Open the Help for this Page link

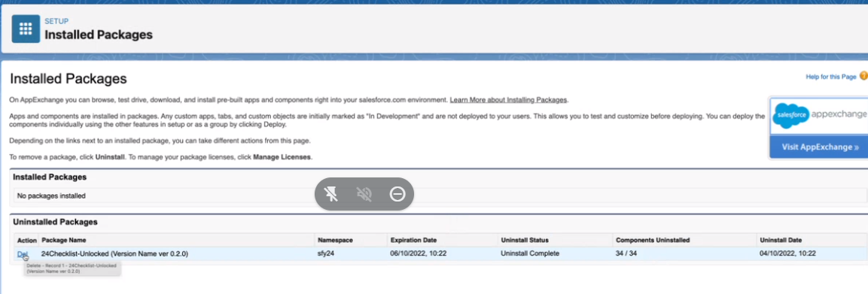[x=831, y=77]
